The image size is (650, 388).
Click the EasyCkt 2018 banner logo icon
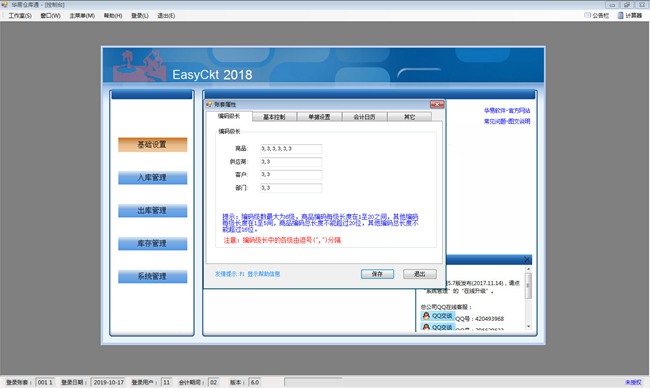[x=139, y=65]
